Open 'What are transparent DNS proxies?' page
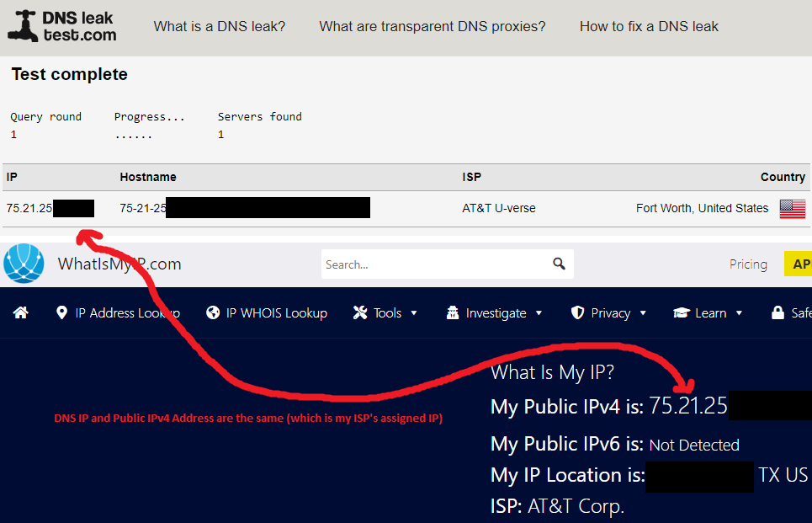This screenshot has width=812, height=523. click(433, 26)
